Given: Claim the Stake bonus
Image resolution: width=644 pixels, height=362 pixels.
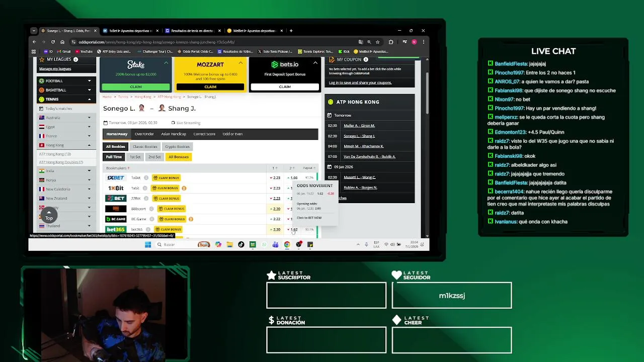Looking at the screenshot, I should (x=136, y=86).
